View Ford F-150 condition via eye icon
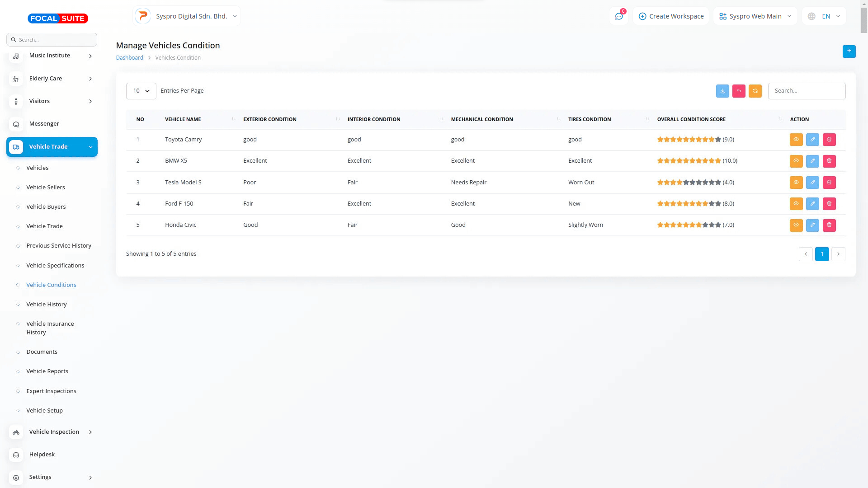Screen dimensions: 868x488 pos(796,204)
